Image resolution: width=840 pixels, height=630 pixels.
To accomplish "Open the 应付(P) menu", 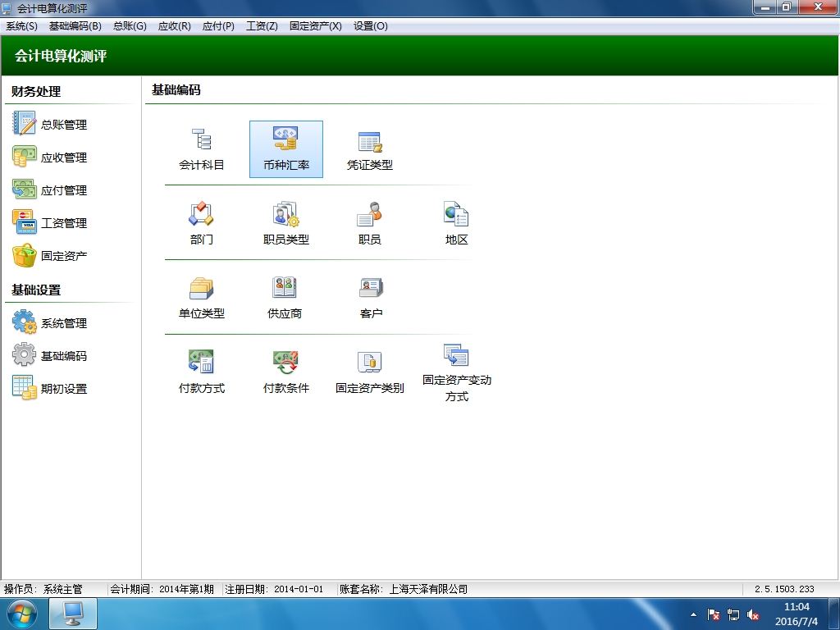I will [x=218, y=25].
